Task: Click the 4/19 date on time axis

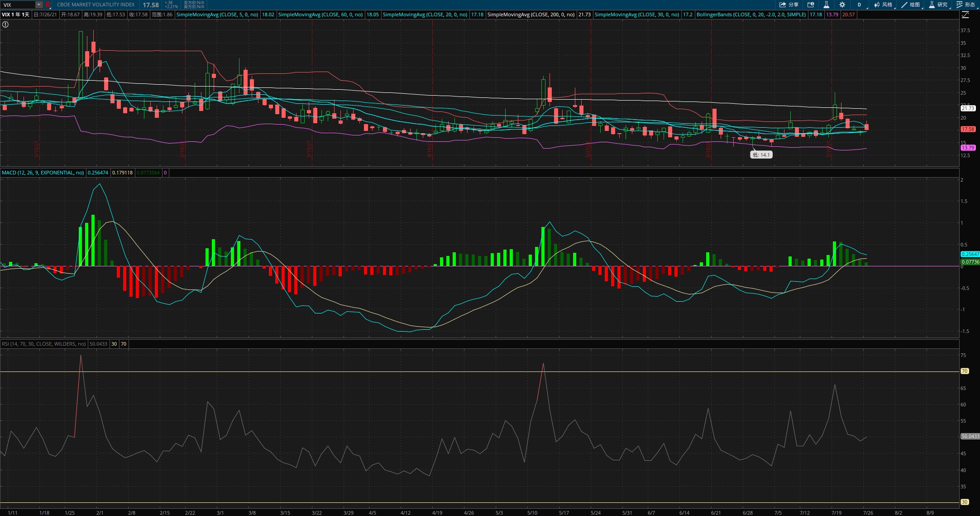Action: coord(437,513)
